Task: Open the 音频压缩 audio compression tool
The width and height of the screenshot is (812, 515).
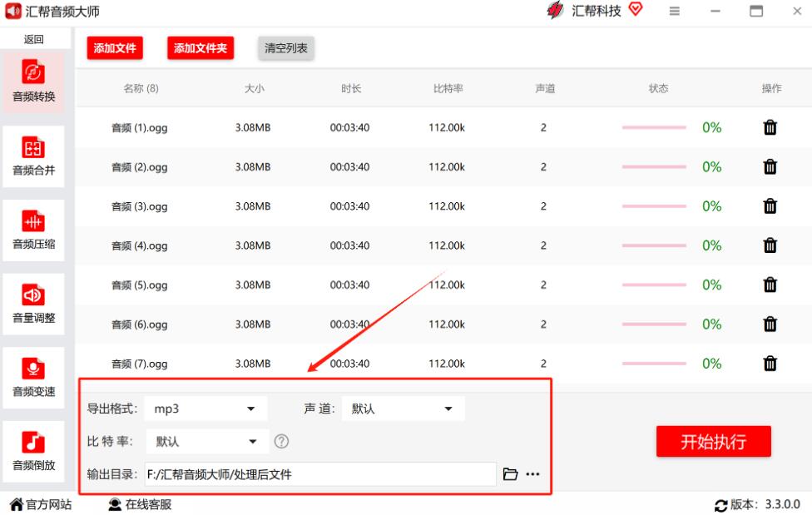Action: pyautogui.click(x=33, y=230)
